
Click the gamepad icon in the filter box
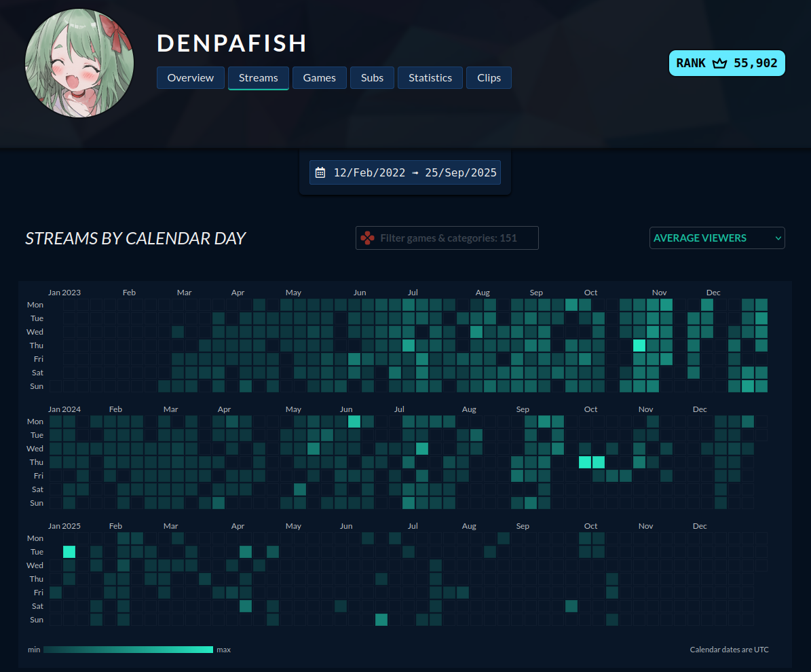pos(368,238)
